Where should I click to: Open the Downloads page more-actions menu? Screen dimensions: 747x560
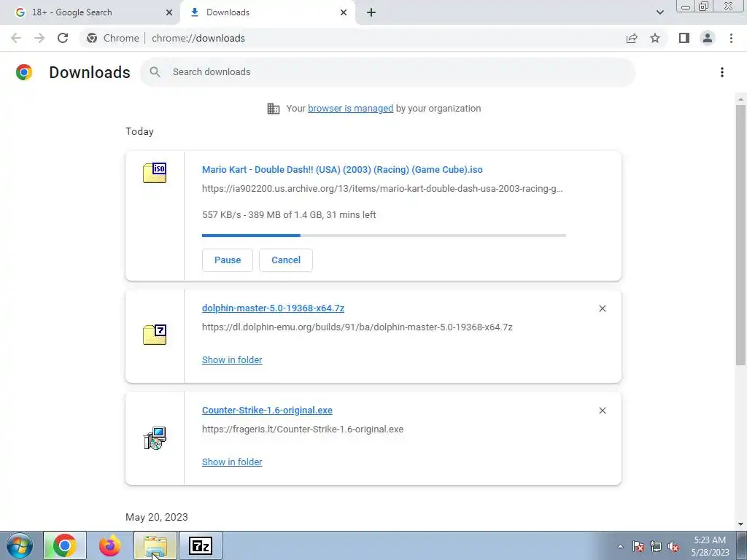click(x=722, y=72)
